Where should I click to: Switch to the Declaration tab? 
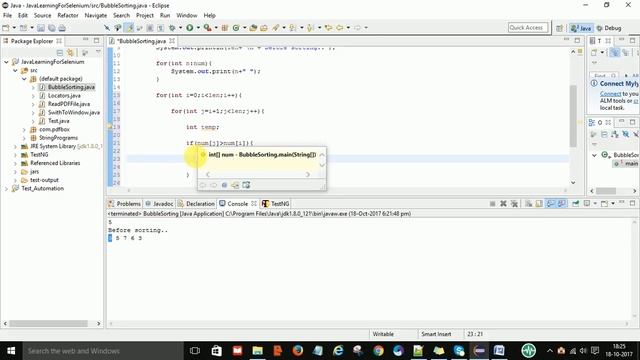pos(196,203)
